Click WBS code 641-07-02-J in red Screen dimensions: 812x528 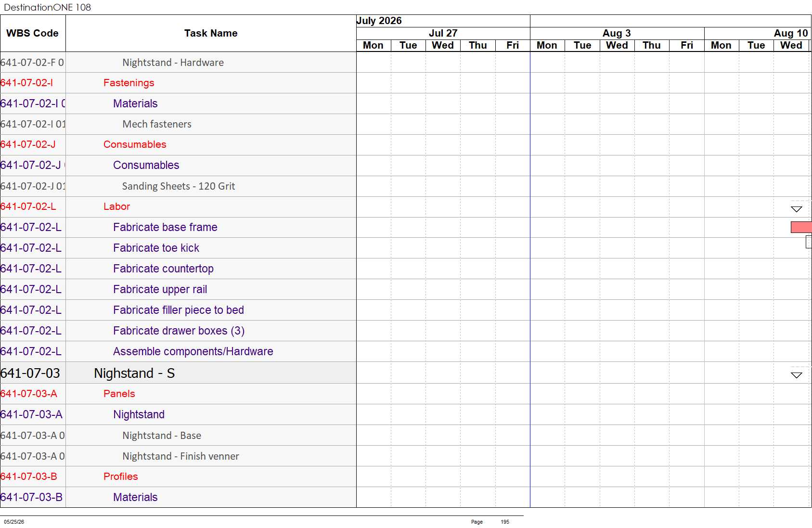(28, 144)
